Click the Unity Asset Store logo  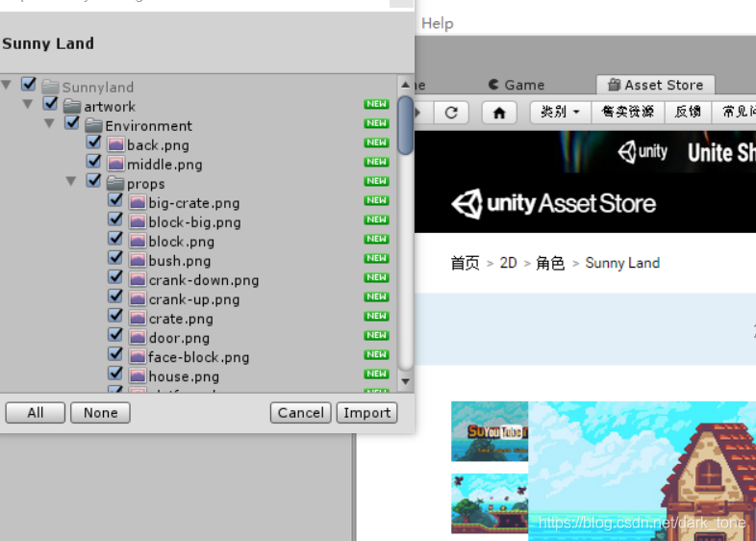pos(553,204)
